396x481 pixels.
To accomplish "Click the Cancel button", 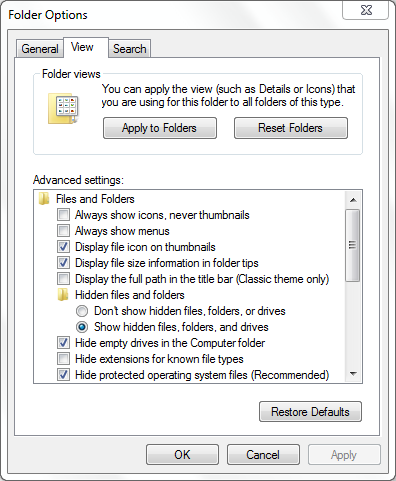I will click(x=263, y=455).
